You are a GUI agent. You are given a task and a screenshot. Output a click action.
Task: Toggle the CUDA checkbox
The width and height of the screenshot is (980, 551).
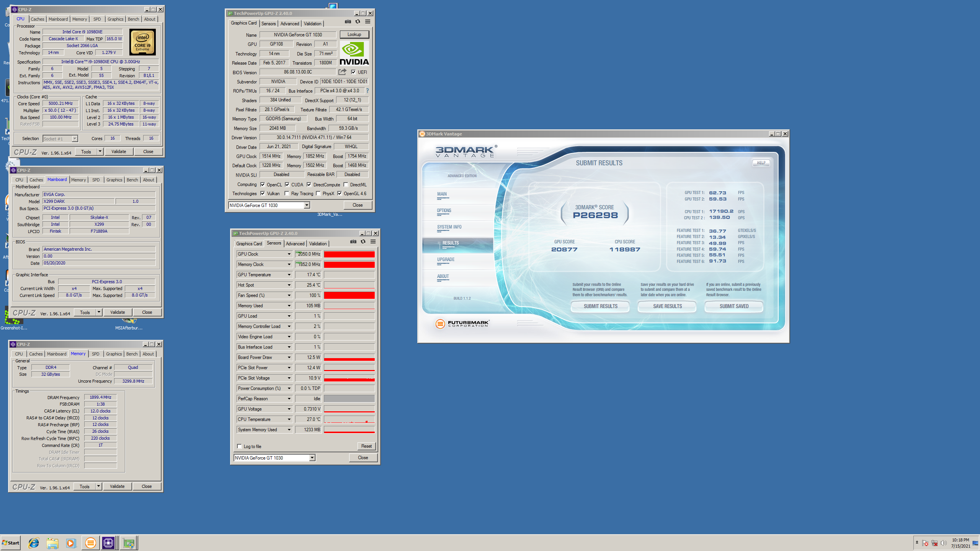(x=287, y=184)
